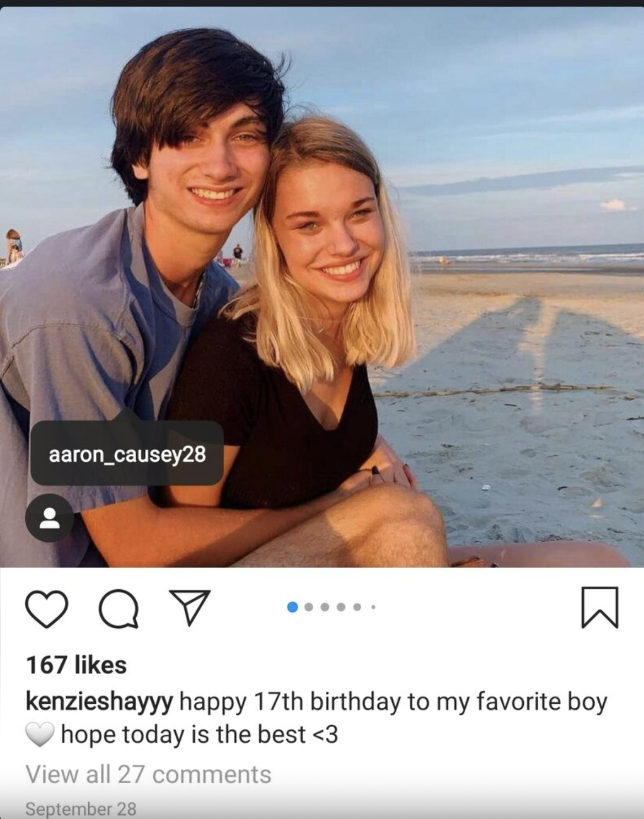This screenshot has height=819, width=644.
Task: Open comments via the speech bubble icon
Action: (119, 608)
